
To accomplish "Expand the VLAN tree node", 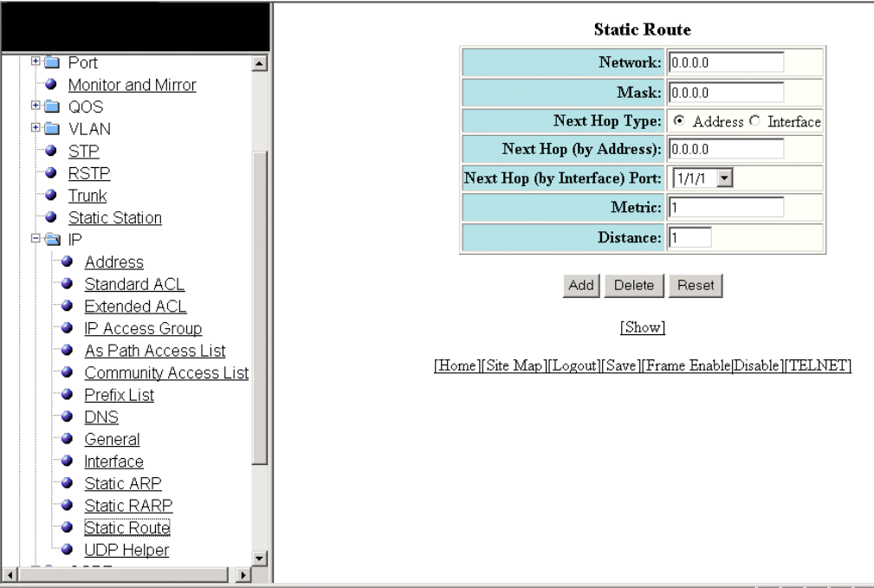I will [36, 127].
